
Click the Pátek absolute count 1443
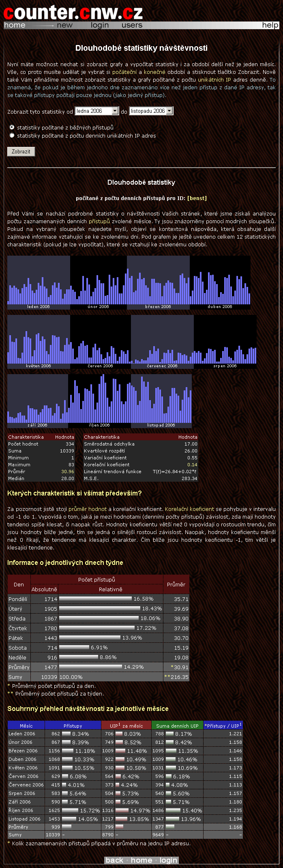point(51,638)
